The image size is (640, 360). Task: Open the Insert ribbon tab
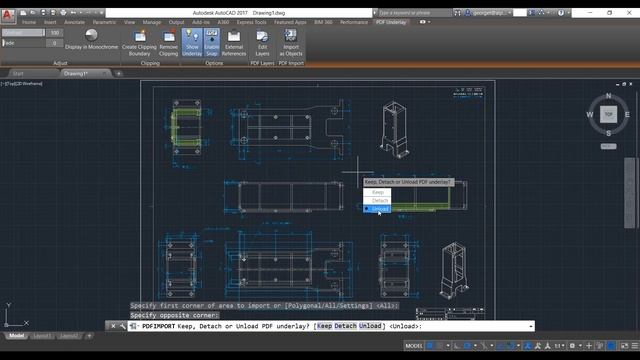point(50,22)
